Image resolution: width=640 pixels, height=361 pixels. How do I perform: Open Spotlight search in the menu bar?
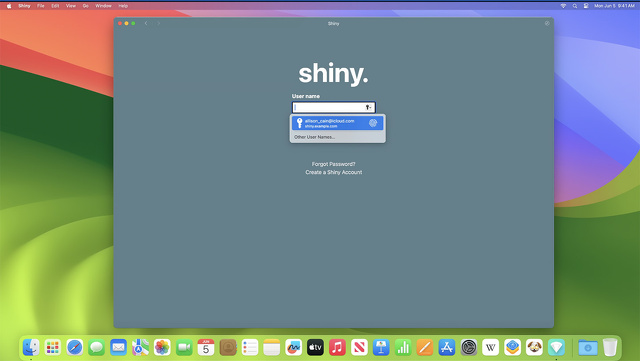(575, 6)
